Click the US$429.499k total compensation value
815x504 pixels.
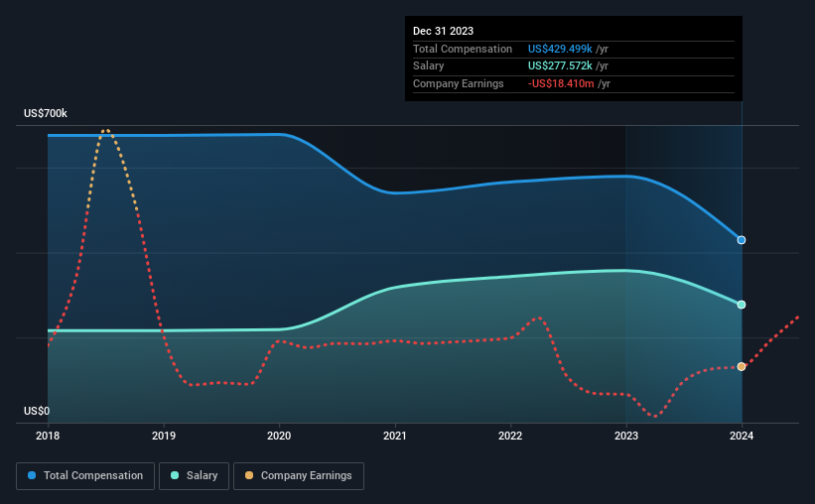[x=560, y=49]
